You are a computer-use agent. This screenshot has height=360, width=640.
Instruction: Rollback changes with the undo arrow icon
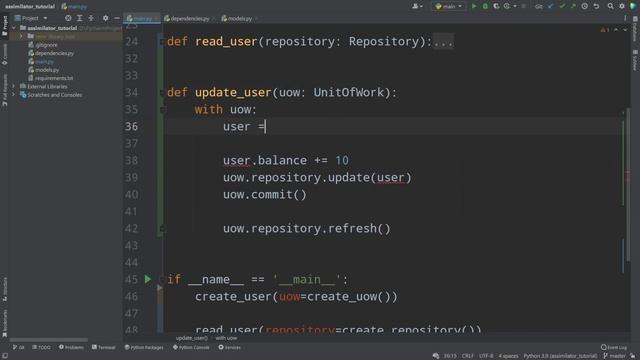click(596, 6)
